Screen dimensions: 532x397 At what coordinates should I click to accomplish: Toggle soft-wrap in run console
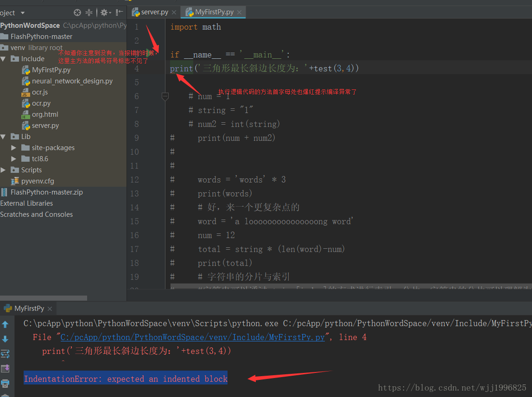coord(5,354)
